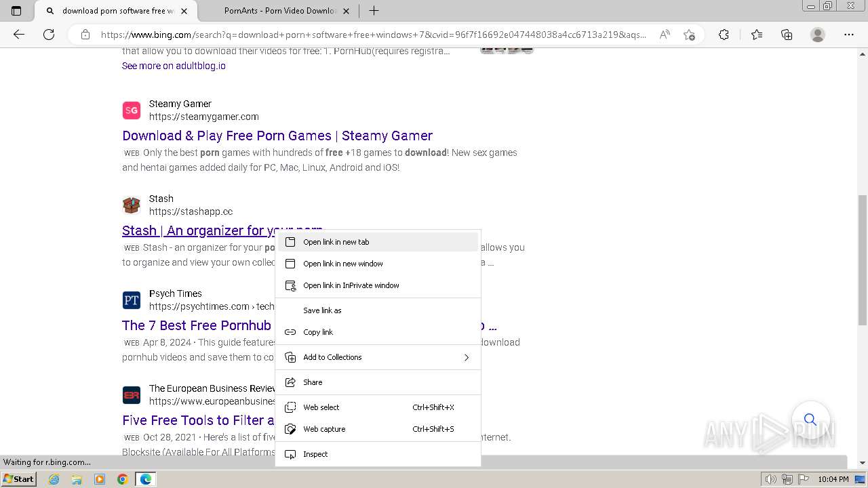Refresh the page with reload icon
Screen dimensions: 868x488
click(x=49, y=35)
